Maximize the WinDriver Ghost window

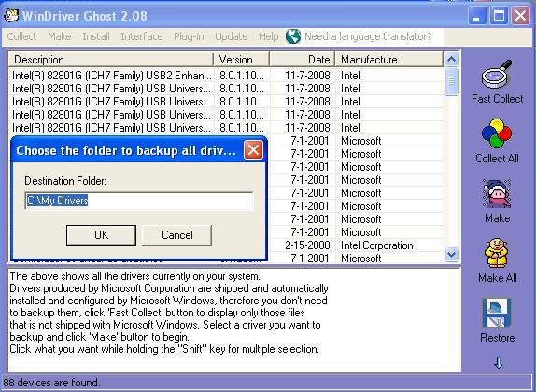coord(499,16)
